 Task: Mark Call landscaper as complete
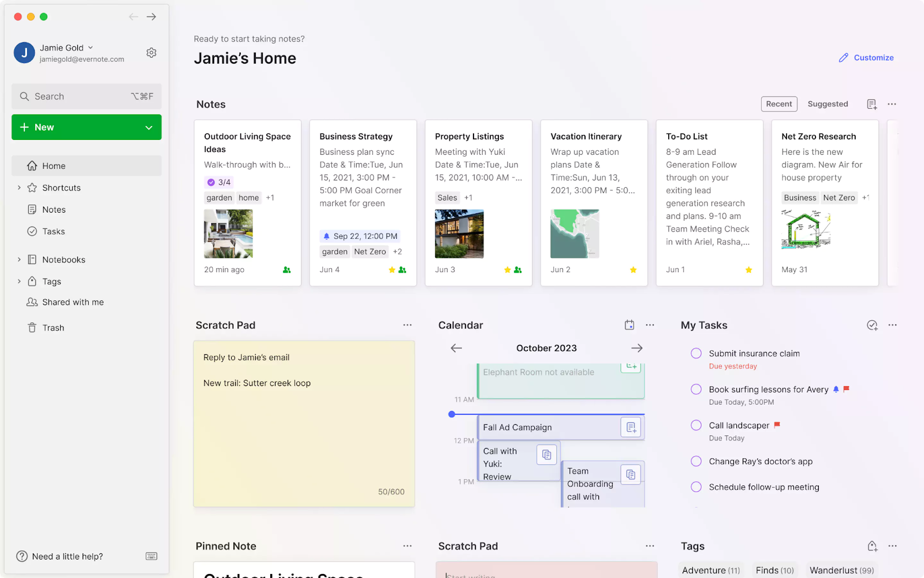pyautogui.click(x=695, y=425)
